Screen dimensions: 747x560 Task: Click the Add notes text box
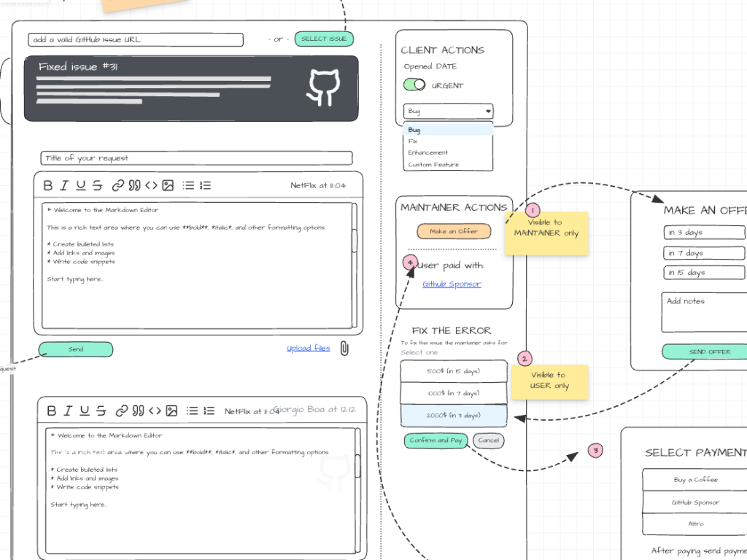click(704, 312)
